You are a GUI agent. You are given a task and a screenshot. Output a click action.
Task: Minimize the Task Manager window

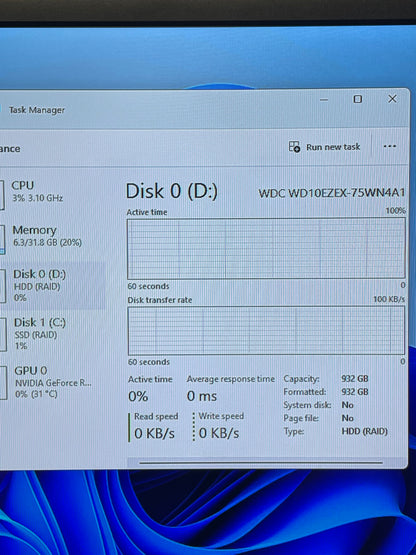click(x=324, y=100)
